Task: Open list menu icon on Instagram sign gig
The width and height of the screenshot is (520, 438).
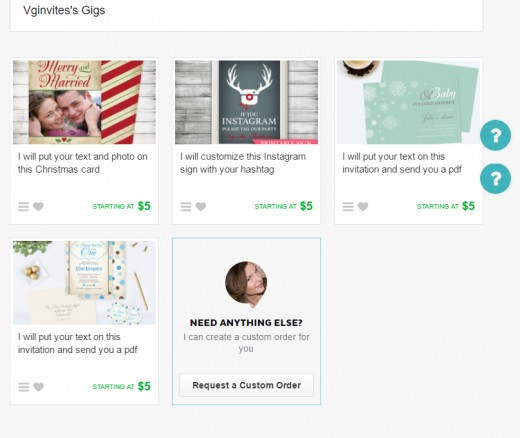Action: [x=186, y=207]
